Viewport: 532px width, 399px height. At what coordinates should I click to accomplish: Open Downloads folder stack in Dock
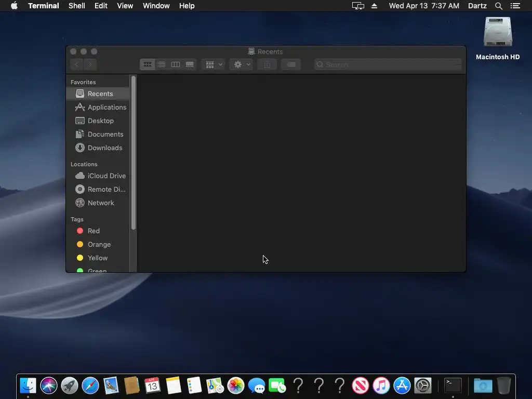click(483, 385)
